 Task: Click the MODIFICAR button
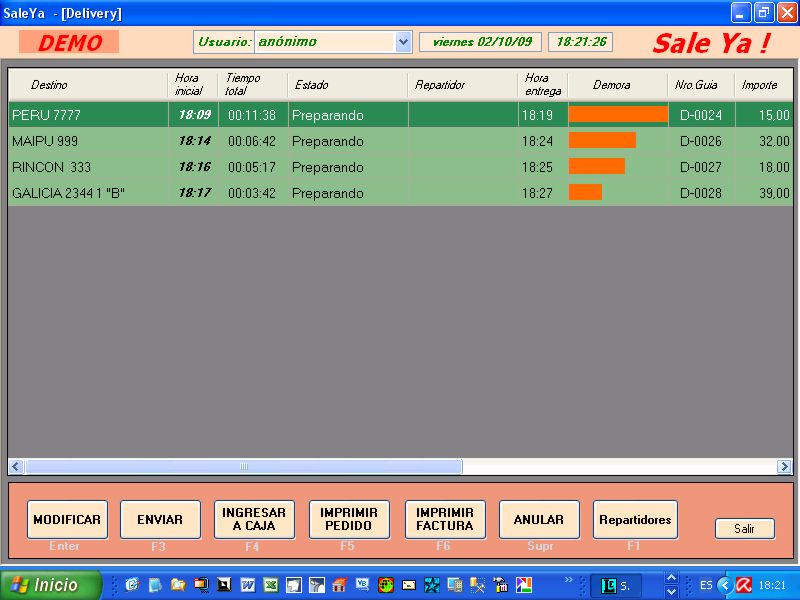[67, 519]
